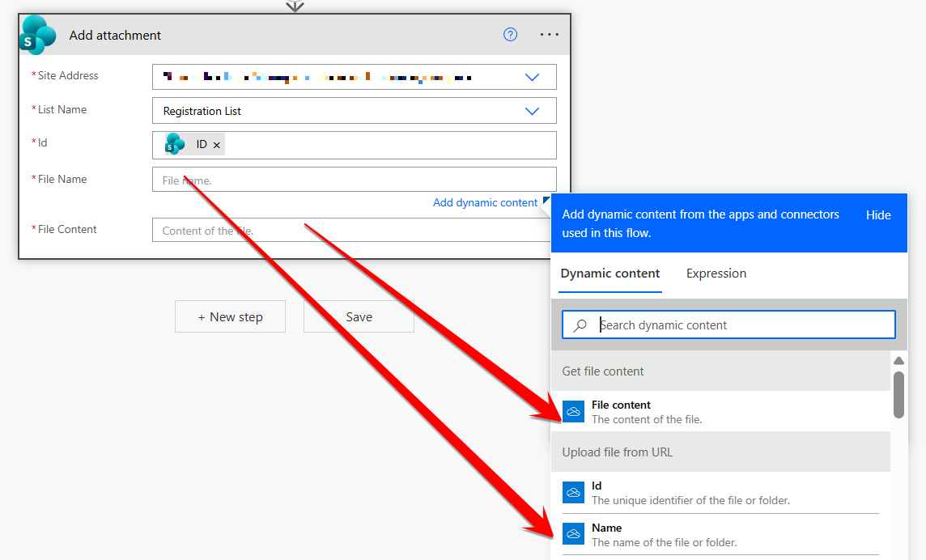Expand the List Name dropdown
This screenshot has width=926, height=560.
[x=532, y=111]
